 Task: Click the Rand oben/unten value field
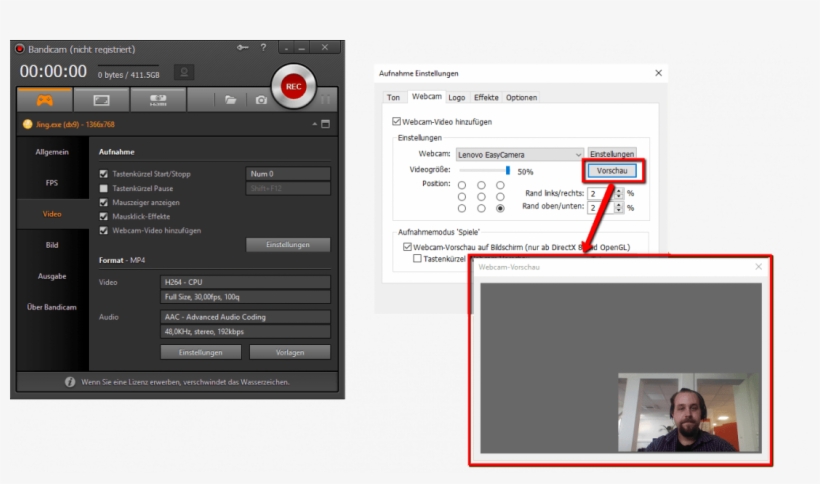pos(600,208)
